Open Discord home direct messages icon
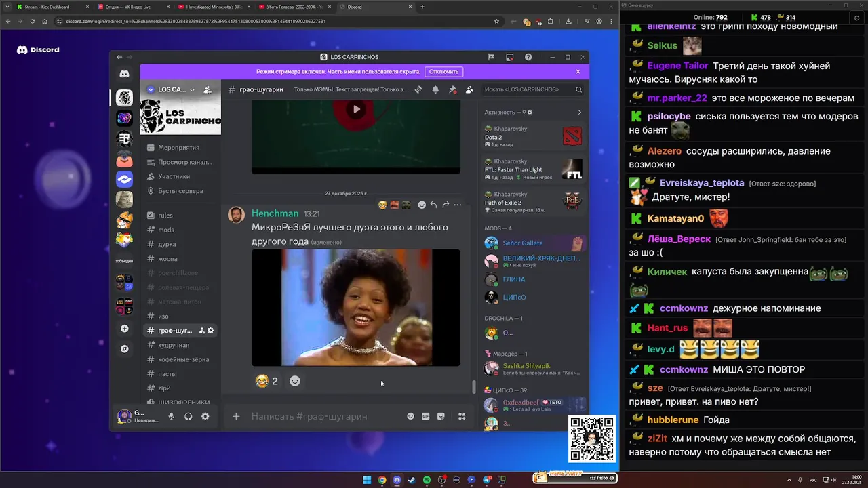 (x=124, y=74)
